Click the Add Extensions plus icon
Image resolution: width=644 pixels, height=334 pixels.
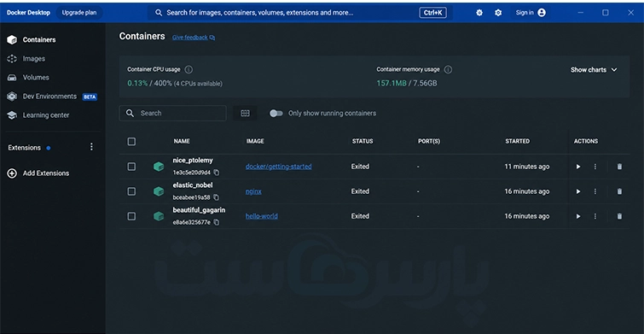(x=12, y=173)
